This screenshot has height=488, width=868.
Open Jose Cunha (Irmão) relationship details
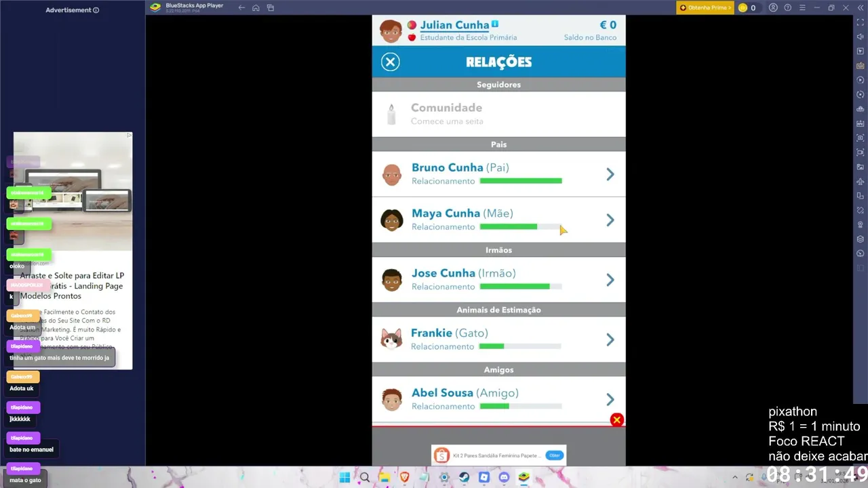(498, 280)
